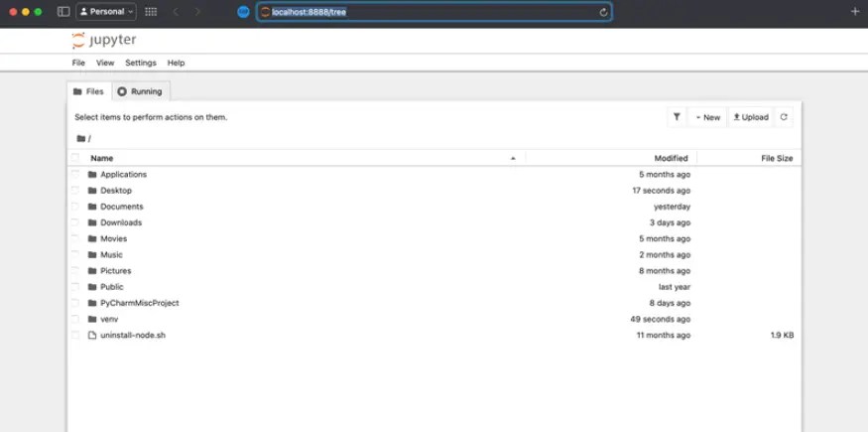Click the 'last year' modified value
The width and height of the screenshot is (868, 432).
675,287
